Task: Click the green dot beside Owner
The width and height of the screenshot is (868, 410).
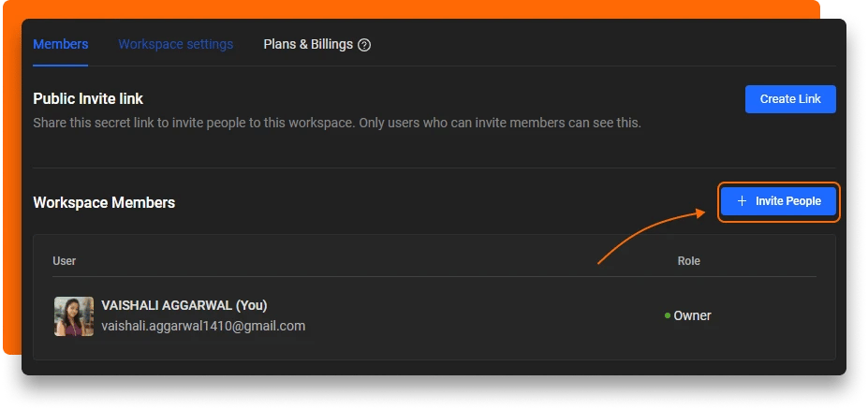Action: click(668, 315)
